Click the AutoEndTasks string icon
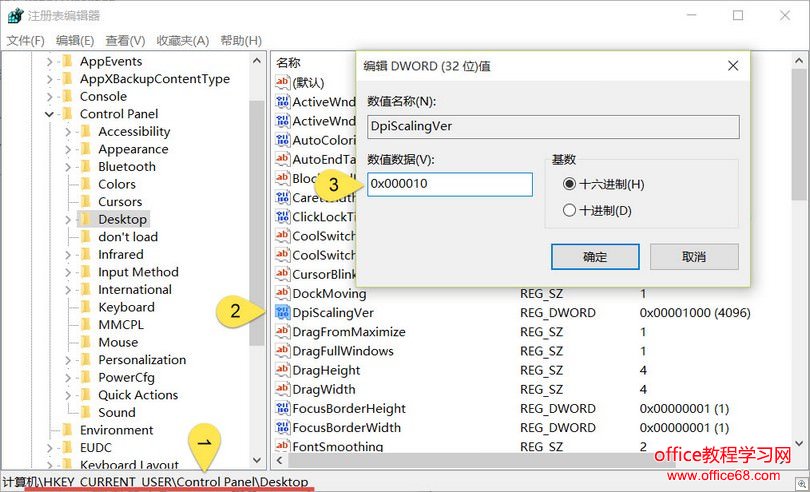 pos(283,159)
